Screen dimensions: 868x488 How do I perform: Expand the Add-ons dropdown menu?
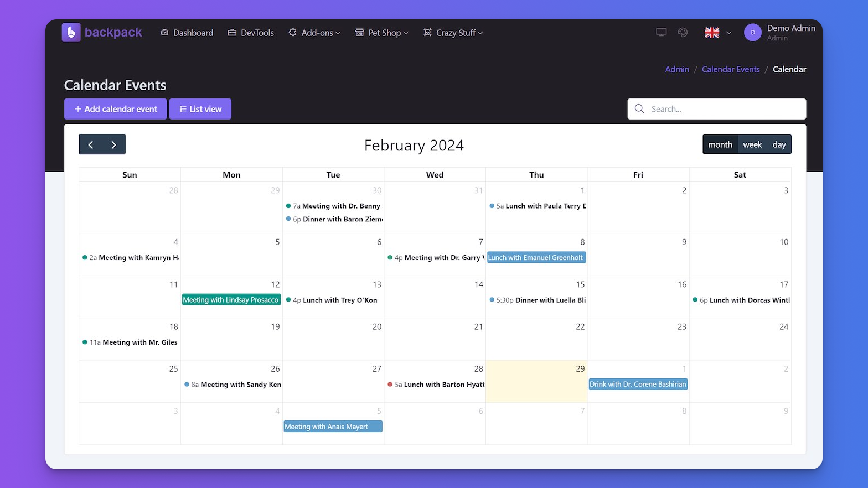click(x=314, y=33)
